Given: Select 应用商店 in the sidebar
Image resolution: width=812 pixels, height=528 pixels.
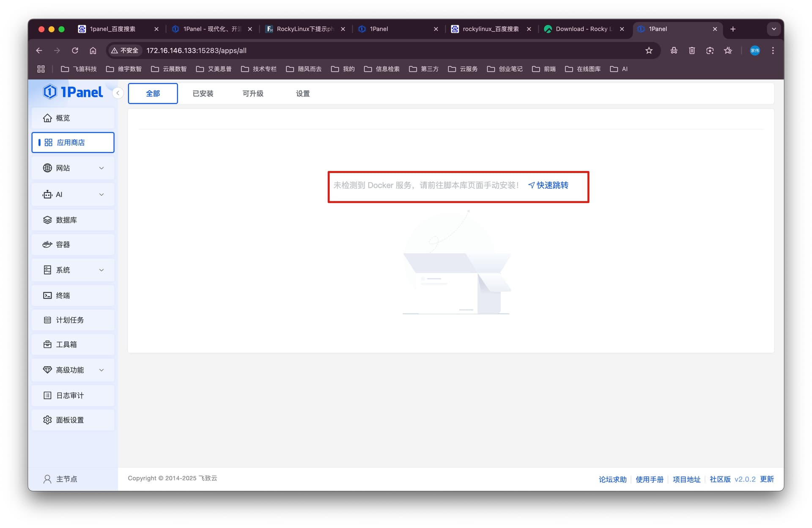Looking at the screenshot, I should tap(73, 143).
